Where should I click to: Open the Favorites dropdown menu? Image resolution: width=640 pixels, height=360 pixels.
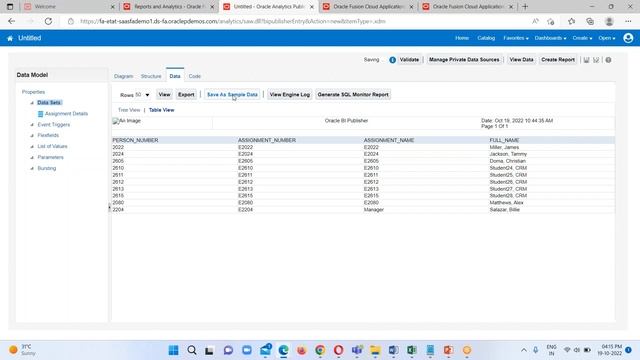(x=516, y=38)
